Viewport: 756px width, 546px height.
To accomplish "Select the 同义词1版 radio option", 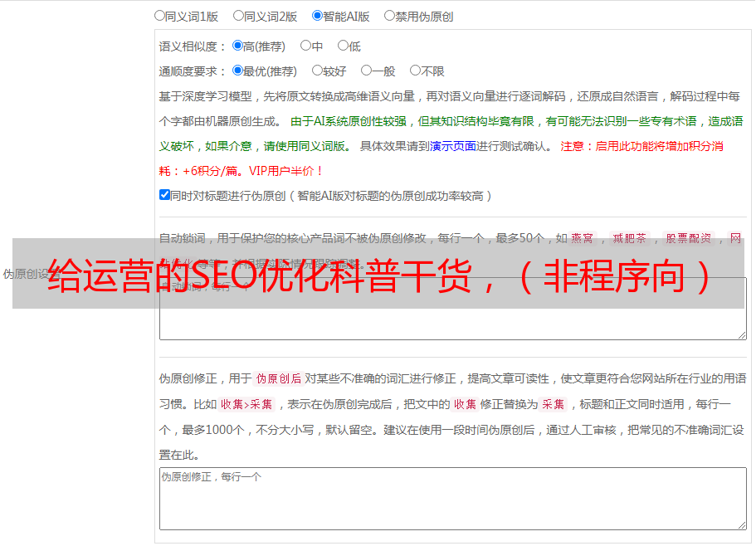I will [x=159, y=16].
